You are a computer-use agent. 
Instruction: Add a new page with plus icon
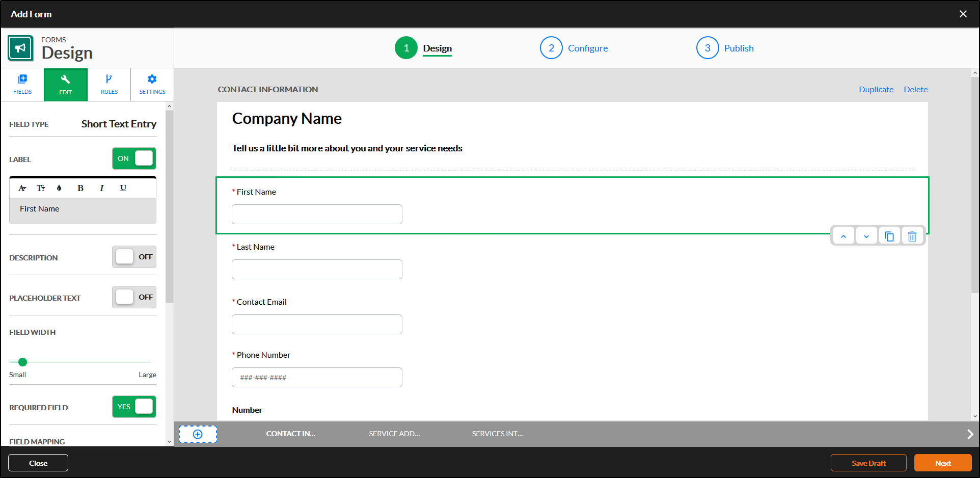point(198,434)
